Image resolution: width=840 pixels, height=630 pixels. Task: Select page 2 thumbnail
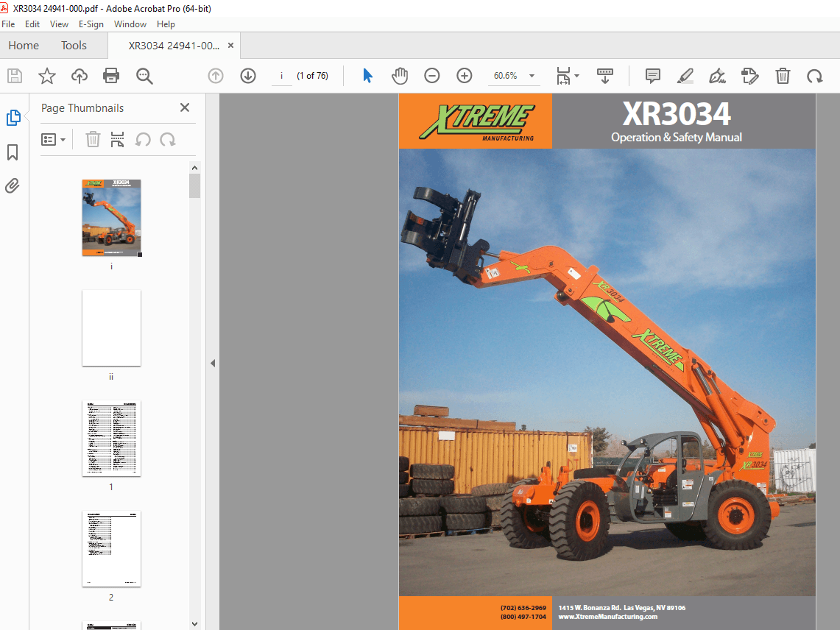[111, 549]
